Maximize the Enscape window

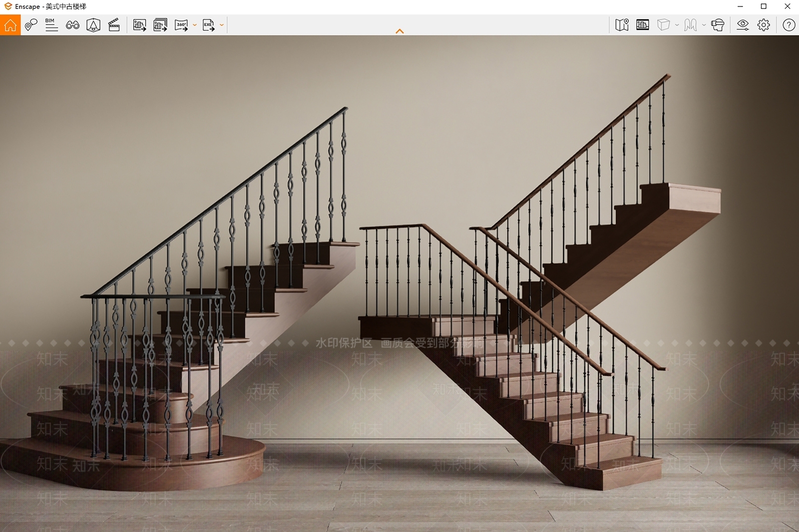764,6
